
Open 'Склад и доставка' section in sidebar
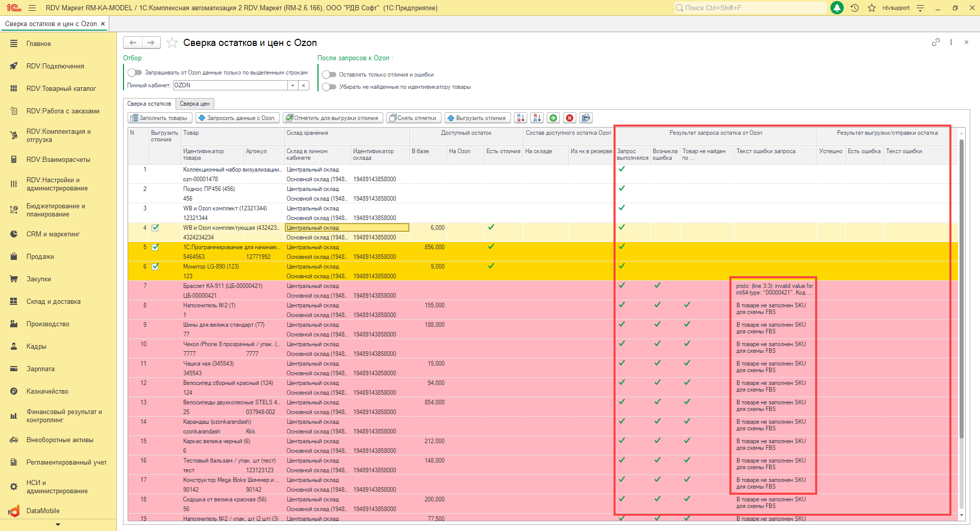tap(53, 301)
